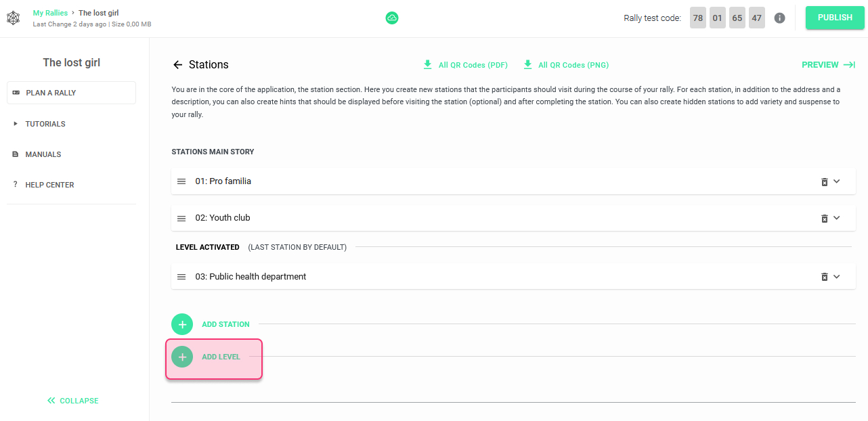Screen dimensions: 868x421
Task: Expand the 02: Youth club station
Action: point(836,218)
